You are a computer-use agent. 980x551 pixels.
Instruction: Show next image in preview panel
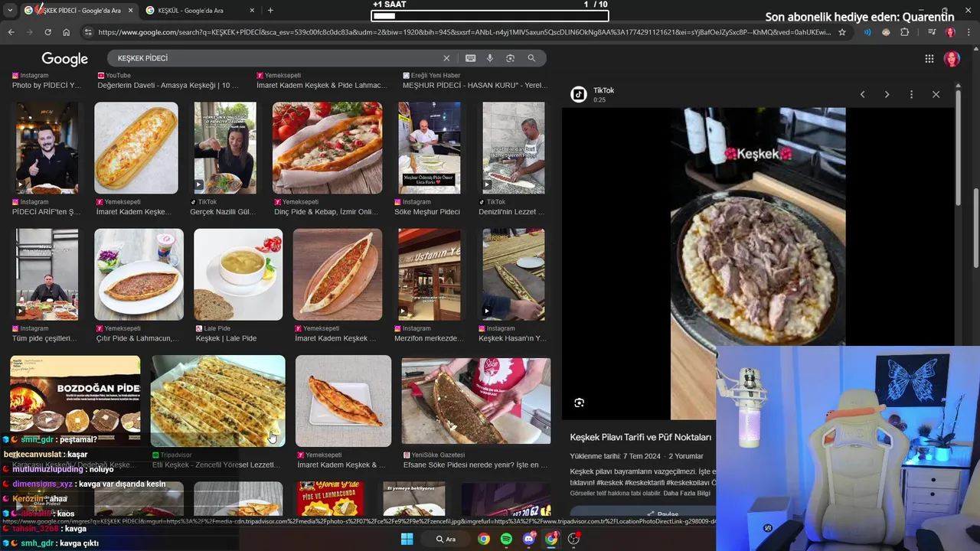[x=887, y=94]
